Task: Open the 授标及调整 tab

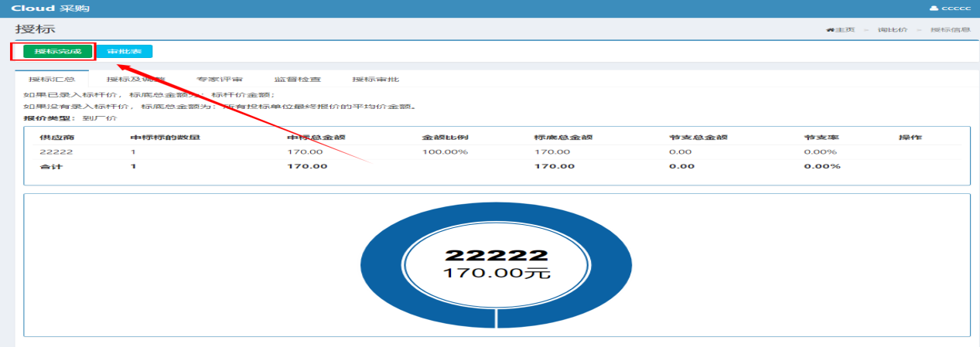Action: coord(135,79)
